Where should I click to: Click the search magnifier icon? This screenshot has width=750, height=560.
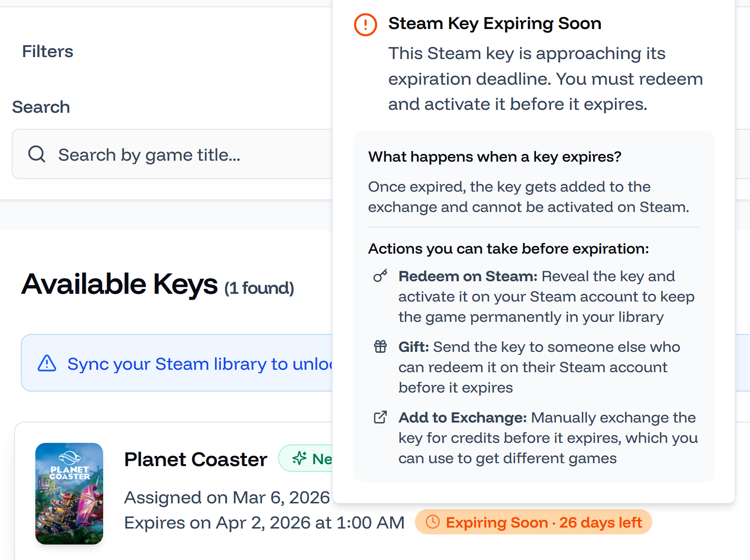(x=37, y=154)
